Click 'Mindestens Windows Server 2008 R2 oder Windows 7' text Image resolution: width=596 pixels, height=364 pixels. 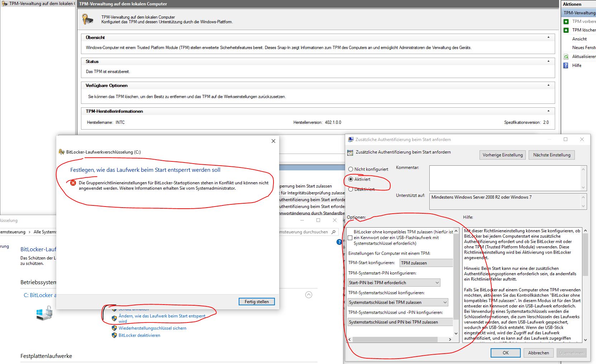[481, 197]
